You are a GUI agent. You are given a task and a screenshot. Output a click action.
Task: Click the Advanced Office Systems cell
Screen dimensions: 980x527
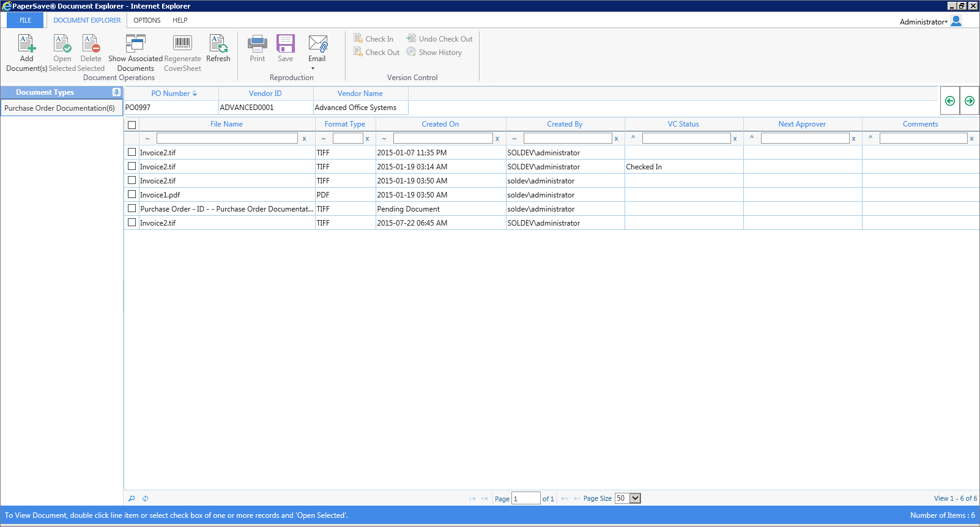[360, 108]
